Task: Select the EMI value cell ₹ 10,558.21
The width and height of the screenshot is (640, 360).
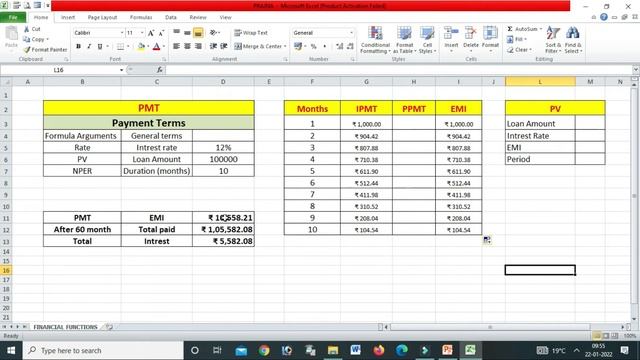Action: coord(223,218)
